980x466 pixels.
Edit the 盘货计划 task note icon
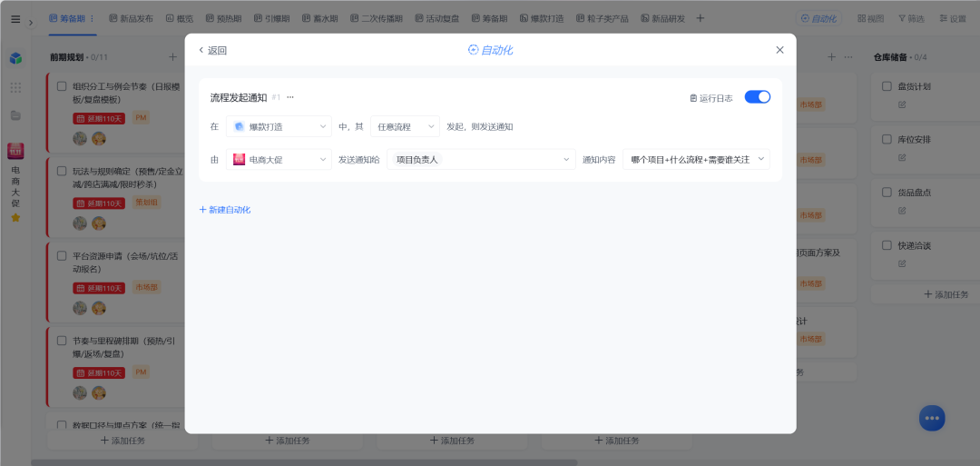click(x=902, y=104)
